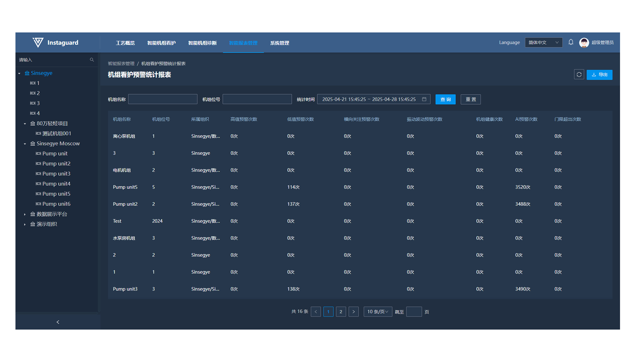Click the 重置 reset button
The width and height of the screenshot is (644, 362).
(470, 100)
